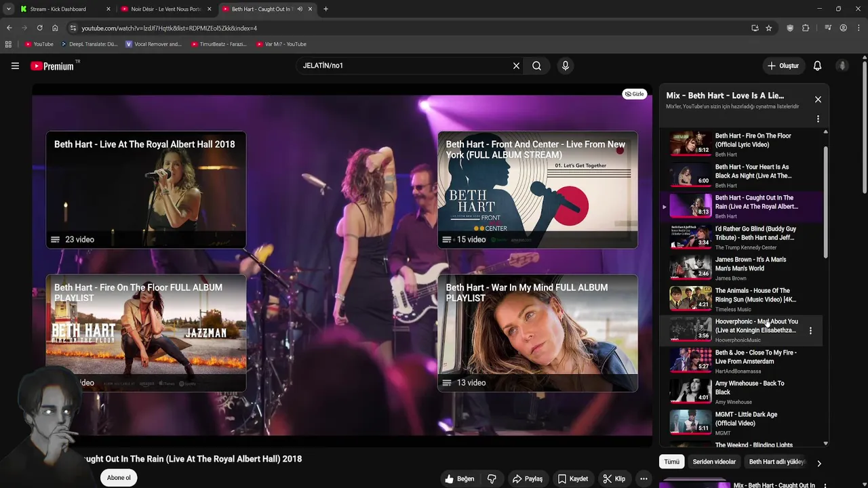Switch to Noir Désir browser tab
The image size is (868, 488).
166,9
